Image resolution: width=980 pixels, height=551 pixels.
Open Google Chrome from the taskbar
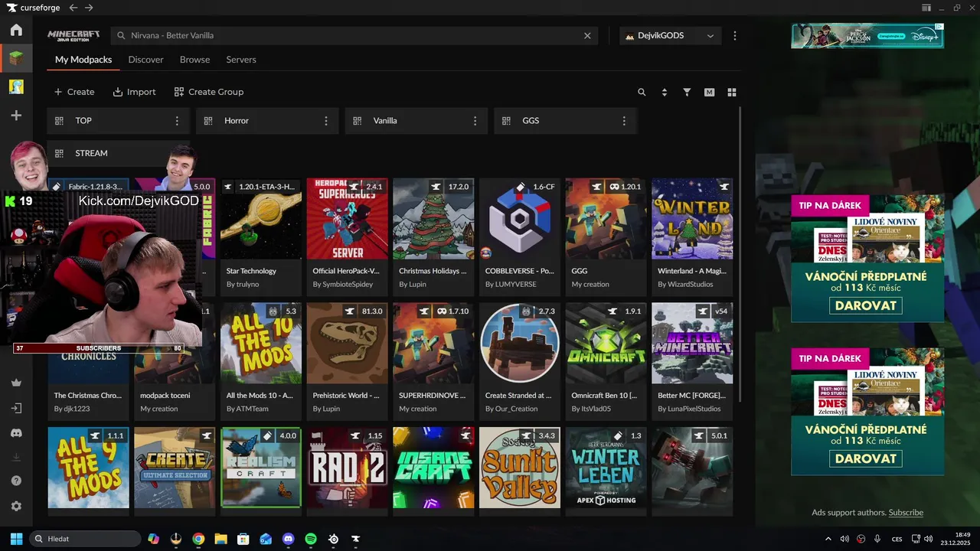pyautogui.click(x=198, y=539)
